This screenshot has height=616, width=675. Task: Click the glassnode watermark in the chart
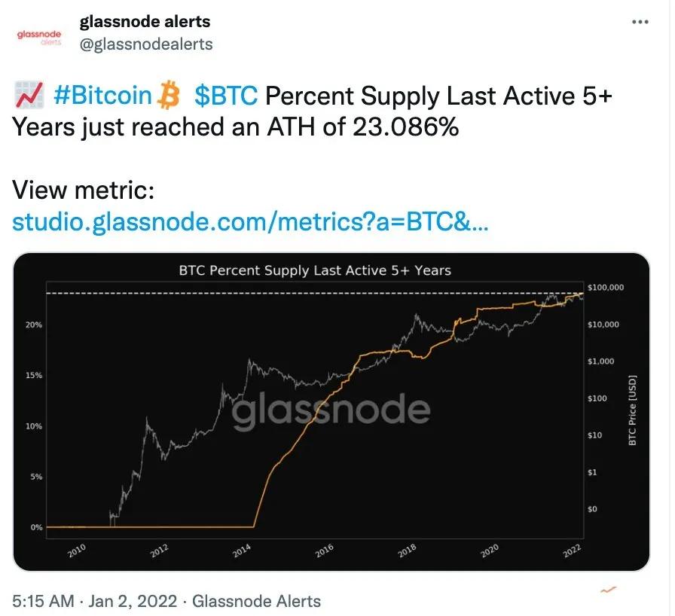(x=331, y=410)
